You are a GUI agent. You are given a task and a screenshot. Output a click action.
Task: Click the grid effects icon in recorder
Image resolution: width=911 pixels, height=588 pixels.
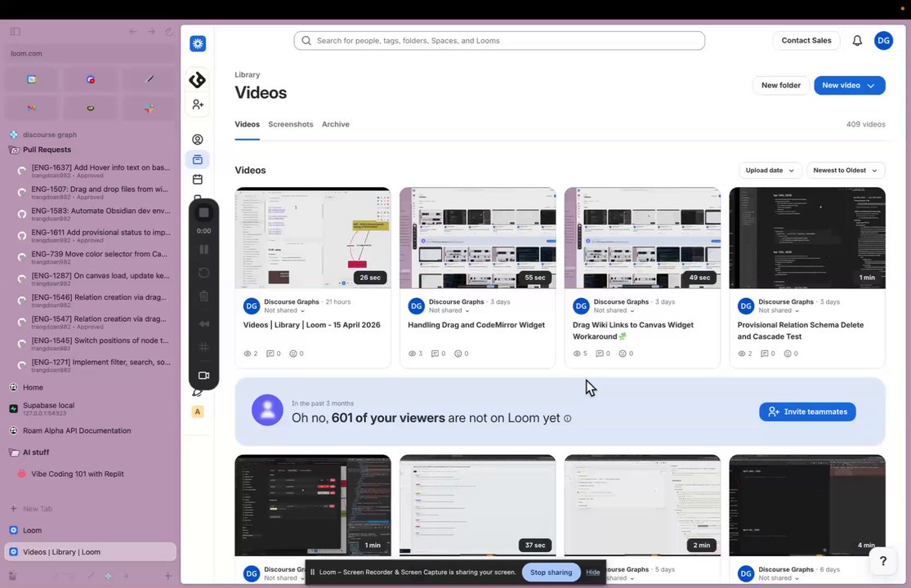pos(204,347)
